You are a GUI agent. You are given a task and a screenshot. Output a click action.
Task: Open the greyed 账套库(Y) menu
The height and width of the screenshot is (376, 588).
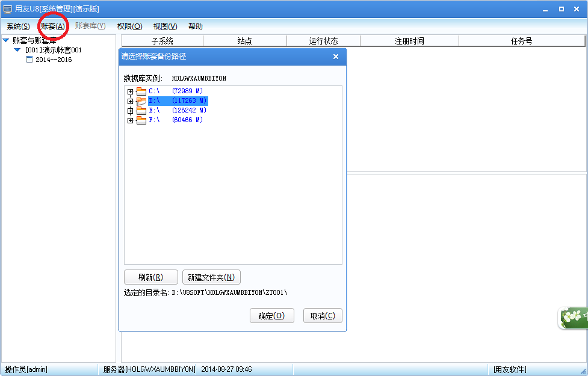[x=90, y=26]
